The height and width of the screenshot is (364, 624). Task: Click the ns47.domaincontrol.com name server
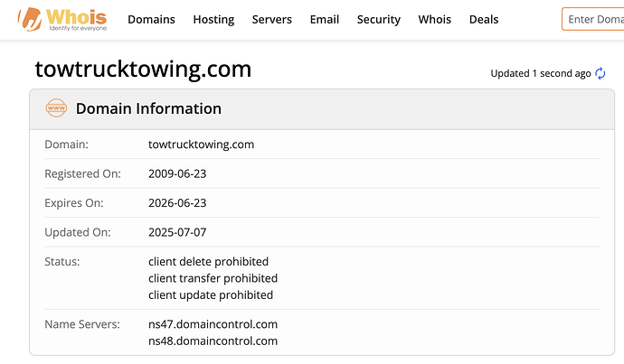213,323
